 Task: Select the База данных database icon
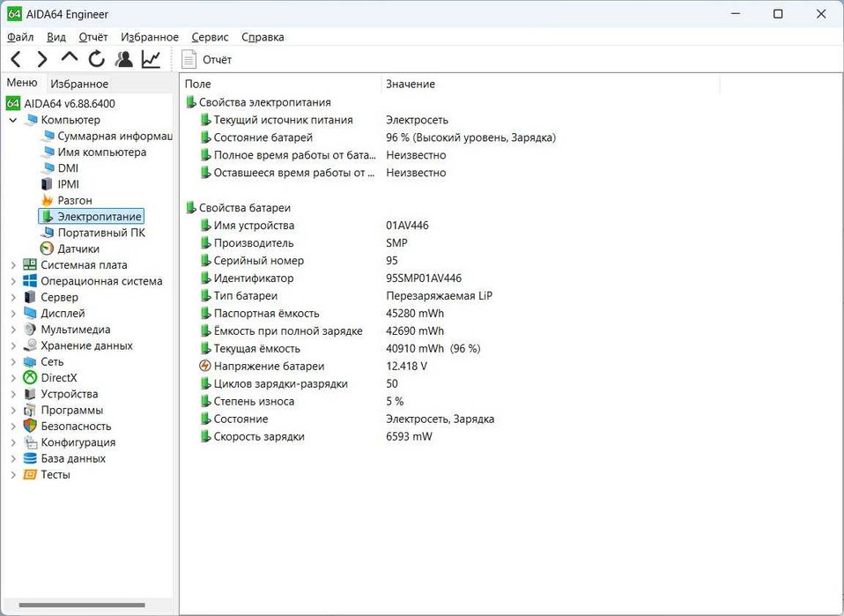tap(30, 459)
